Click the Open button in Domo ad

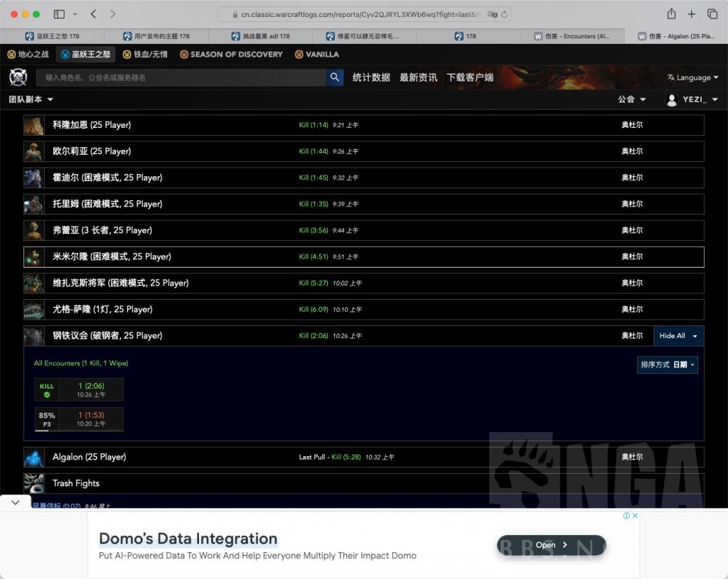[551, 545]
